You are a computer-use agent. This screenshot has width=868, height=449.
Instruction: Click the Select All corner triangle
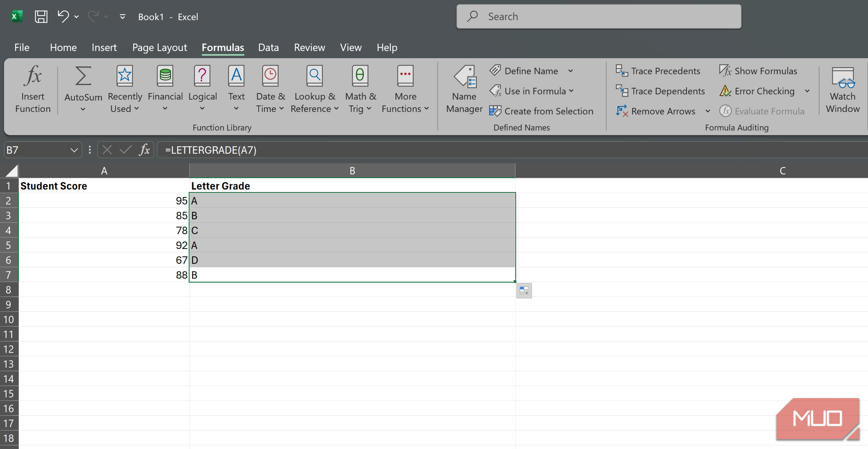tap(11, 171)
